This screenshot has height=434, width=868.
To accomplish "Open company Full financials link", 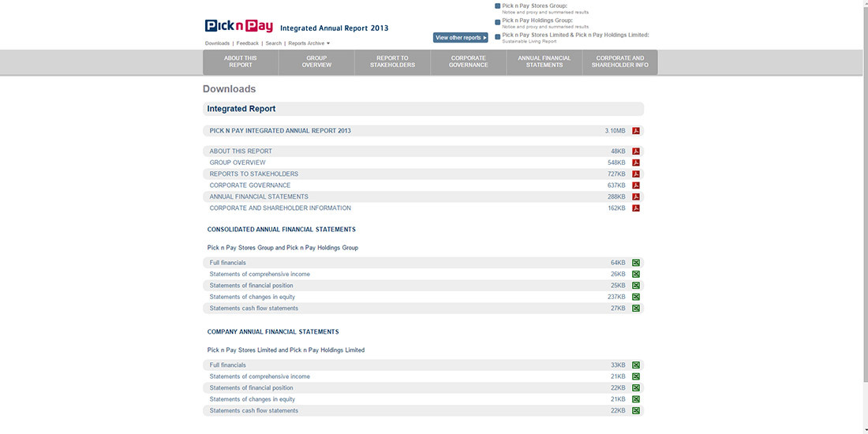I will tap(227, 365).
